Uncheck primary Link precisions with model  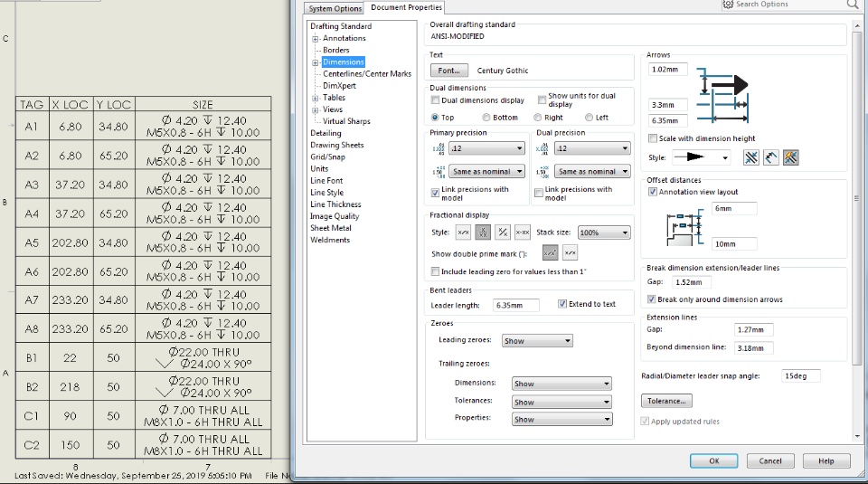(x=435, y=193)
